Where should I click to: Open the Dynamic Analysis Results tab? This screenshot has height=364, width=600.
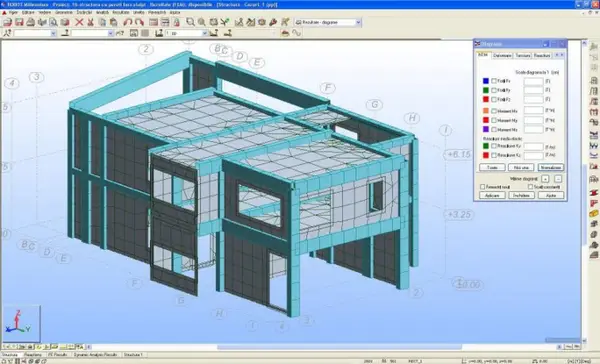click(96, 355)
